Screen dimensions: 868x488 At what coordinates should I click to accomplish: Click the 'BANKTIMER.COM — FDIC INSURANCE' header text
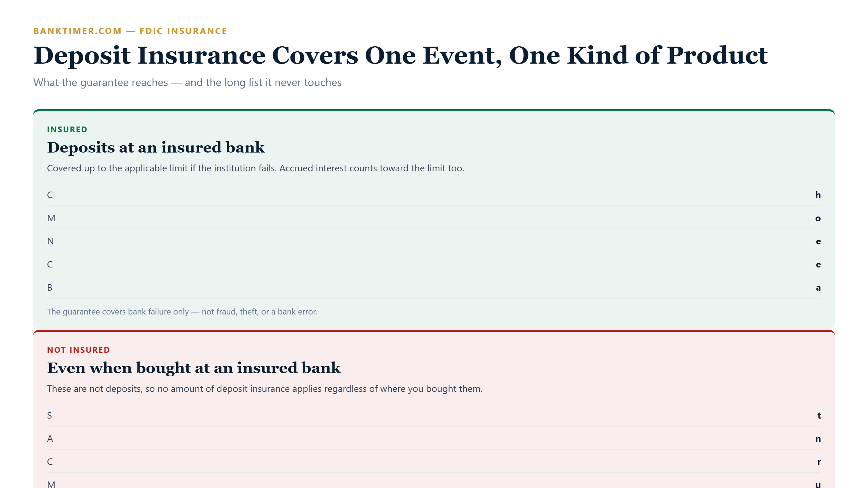130,31
